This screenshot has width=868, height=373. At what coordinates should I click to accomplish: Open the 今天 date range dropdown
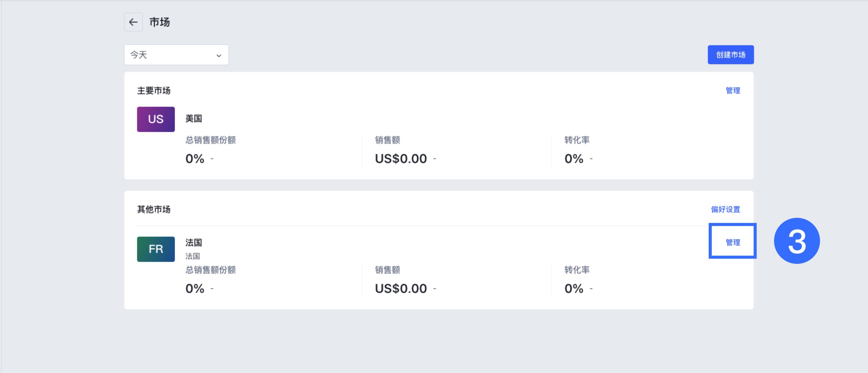(176, 55)
